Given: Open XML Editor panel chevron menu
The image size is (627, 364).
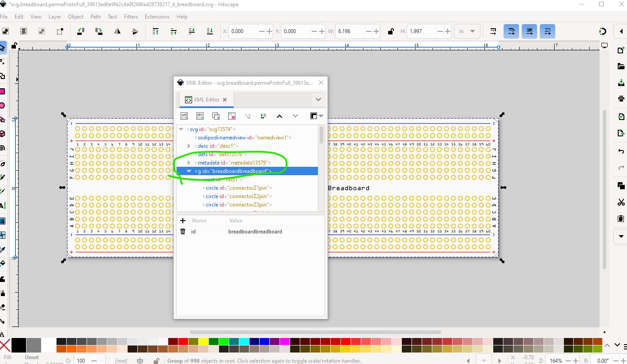Looking at the screenshot, I should tap(318, 100).
